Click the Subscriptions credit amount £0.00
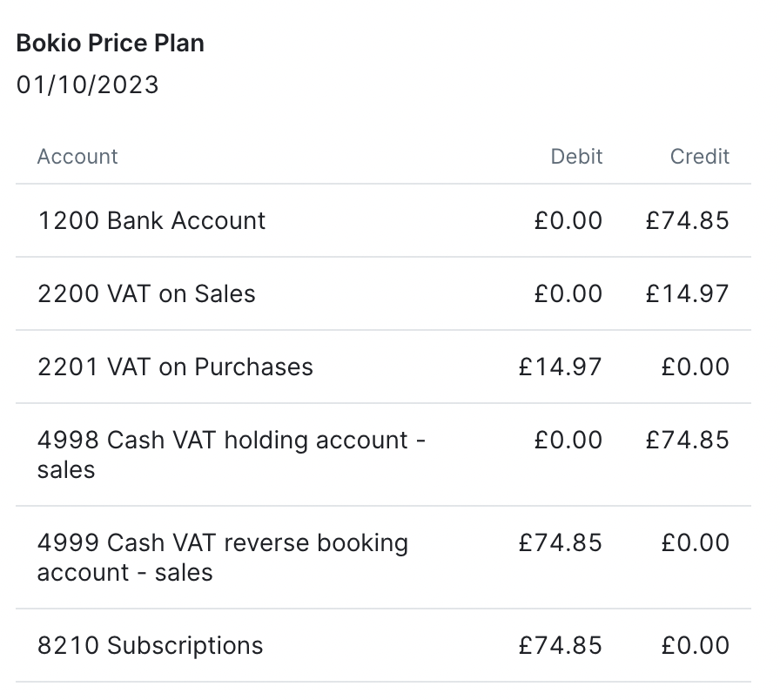The height and width of the screenshot is (700, 780). tap(695, 645)
